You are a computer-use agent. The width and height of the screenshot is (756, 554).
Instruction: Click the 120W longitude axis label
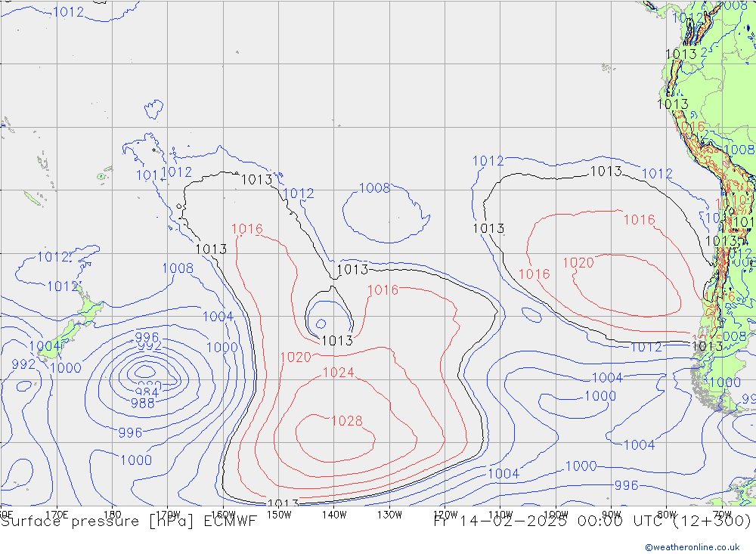click(x=445, y=514)
